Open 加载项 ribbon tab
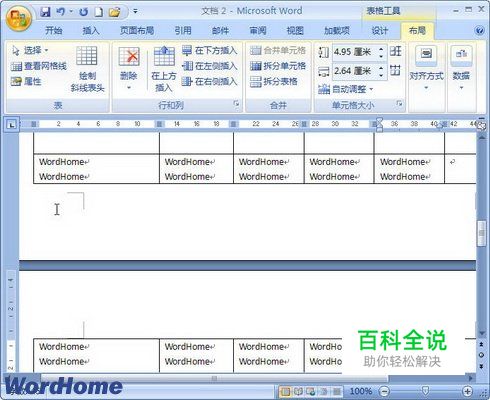Image resolution: width=490 pixels, height=400 pixels. [337, 31]
